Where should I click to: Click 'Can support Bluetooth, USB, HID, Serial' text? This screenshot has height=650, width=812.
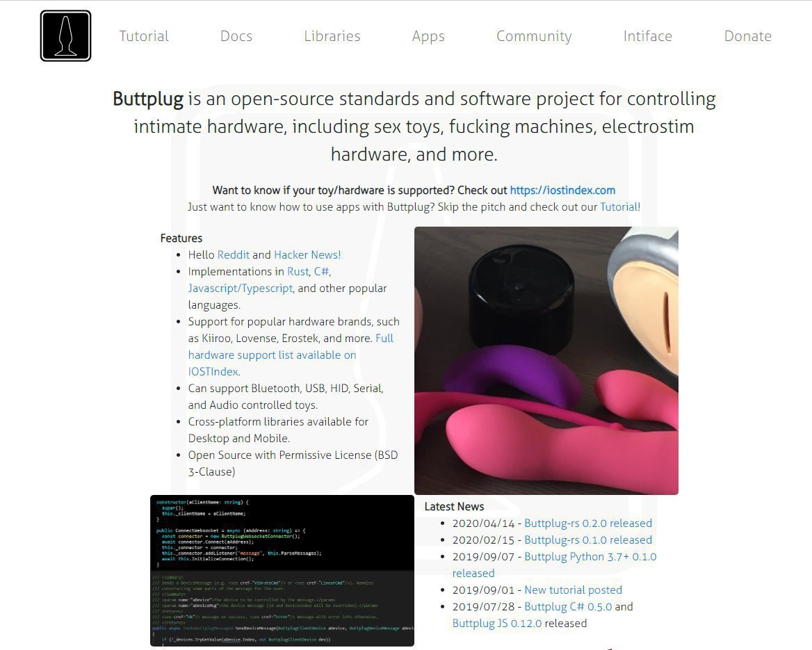285,389
